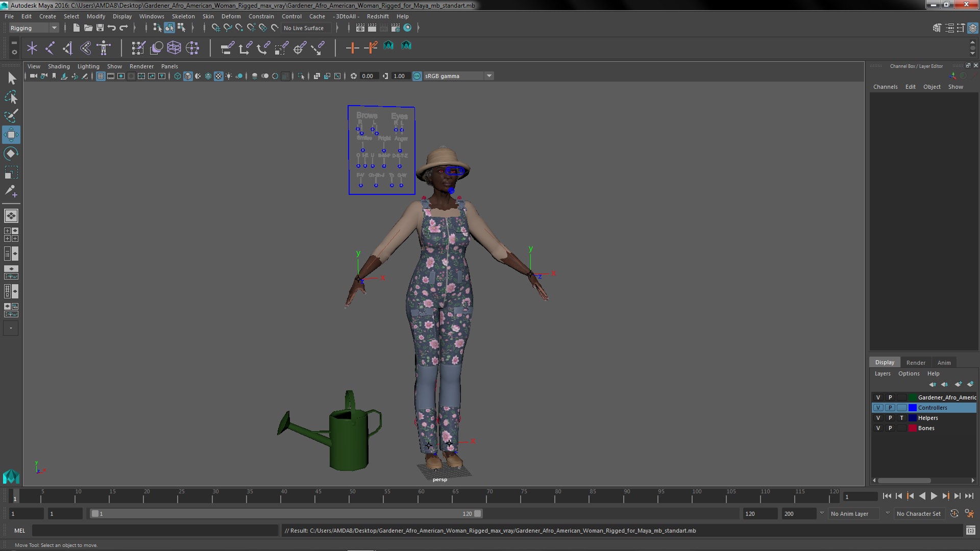Click the Undo arrow icon

click(x=112, y=28)
